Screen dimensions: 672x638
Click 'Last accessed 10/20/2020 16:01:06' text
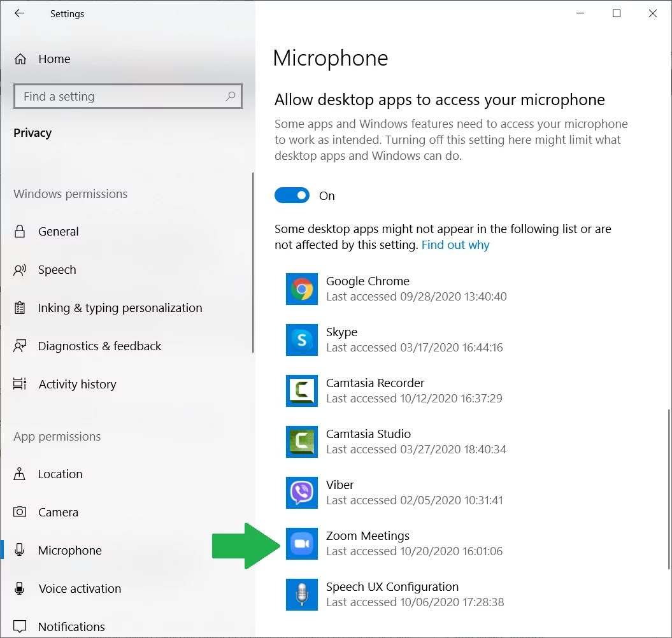(414, 551)
